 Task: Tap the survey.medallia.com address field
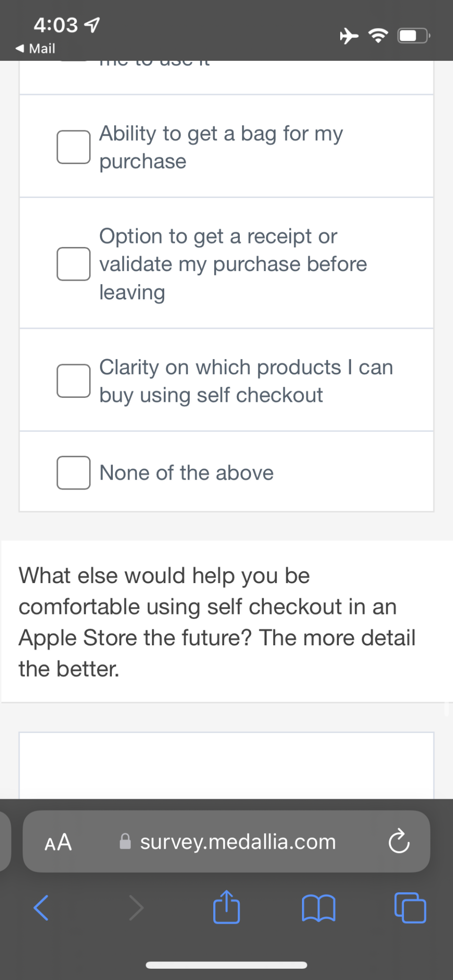pyautogui.click(x=238, y=842)
